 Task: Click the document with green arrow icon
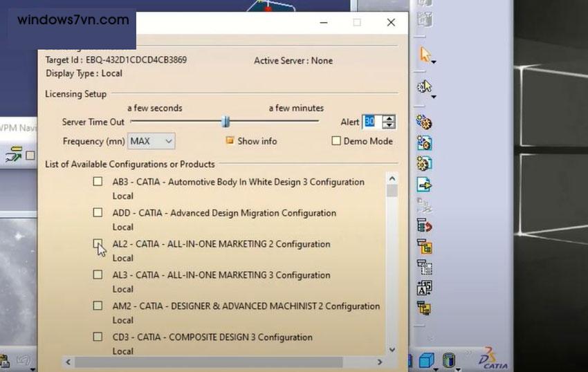pos(424,185)
